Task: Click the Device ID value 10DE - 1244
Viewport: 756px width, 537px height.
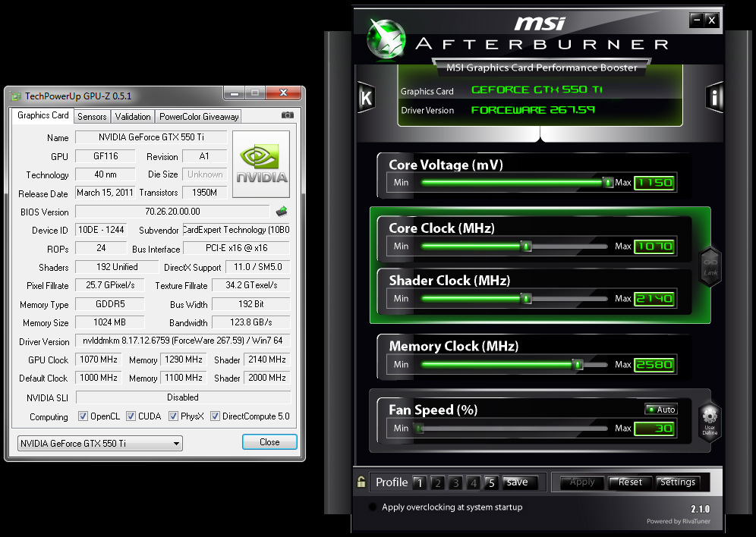Action: tap(101, 230)
